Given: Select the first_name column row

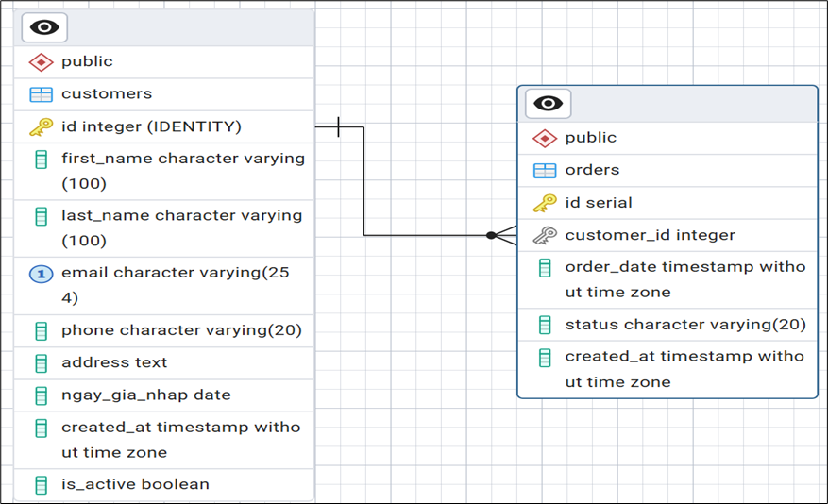Looking at the screenshot, I should (x=182, y=171).
